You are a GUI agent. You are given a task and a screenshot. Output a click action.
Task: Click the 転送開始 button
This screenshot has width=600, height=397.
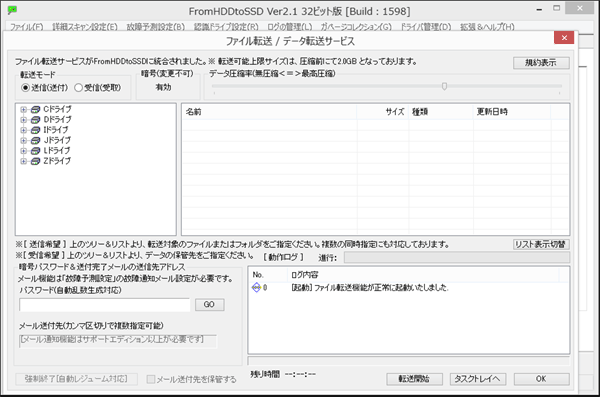point(414,379)
